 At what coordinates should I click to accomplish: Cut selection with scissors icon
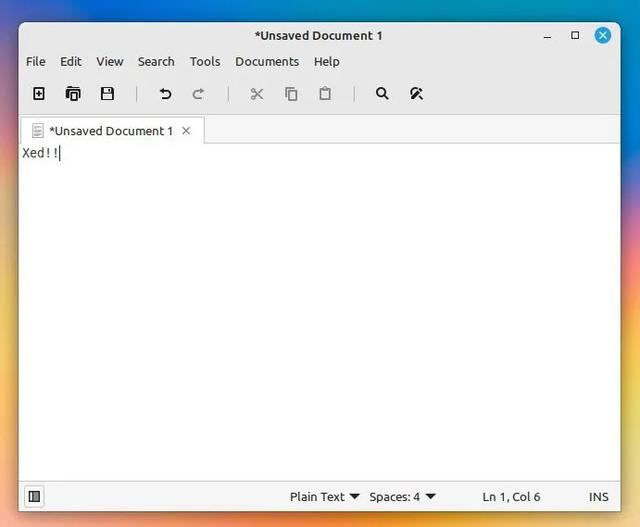257,94
